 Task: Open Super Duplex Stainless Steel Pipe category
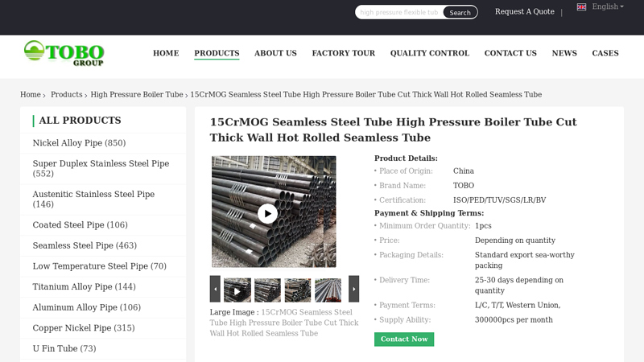[101, 168]
